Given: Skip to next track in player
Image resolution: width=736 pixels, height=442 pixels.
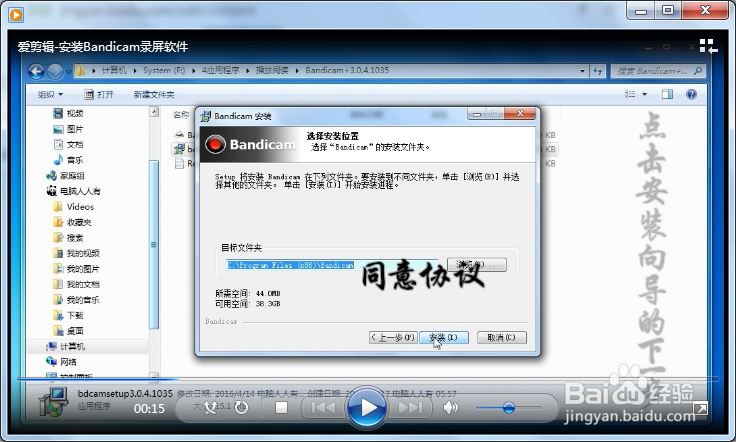Looking at the screenshot, I should tap(410, 408).
